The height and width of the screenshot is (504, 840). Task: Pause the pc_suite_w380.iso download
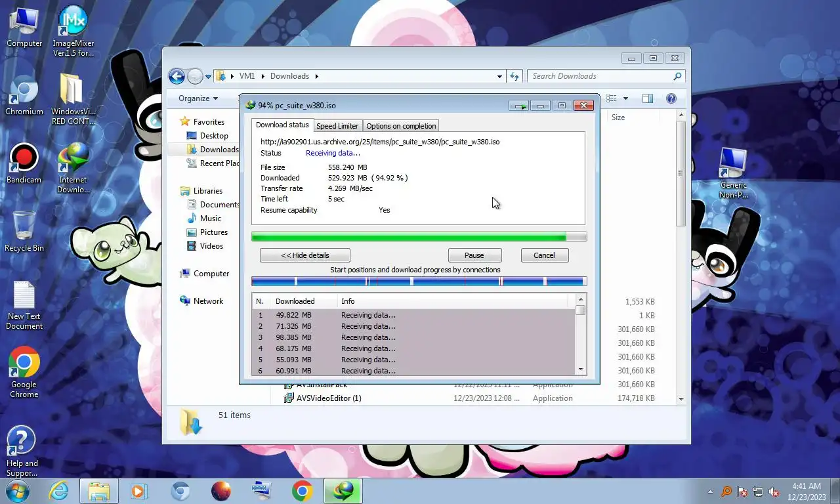[x=474, y=255]
